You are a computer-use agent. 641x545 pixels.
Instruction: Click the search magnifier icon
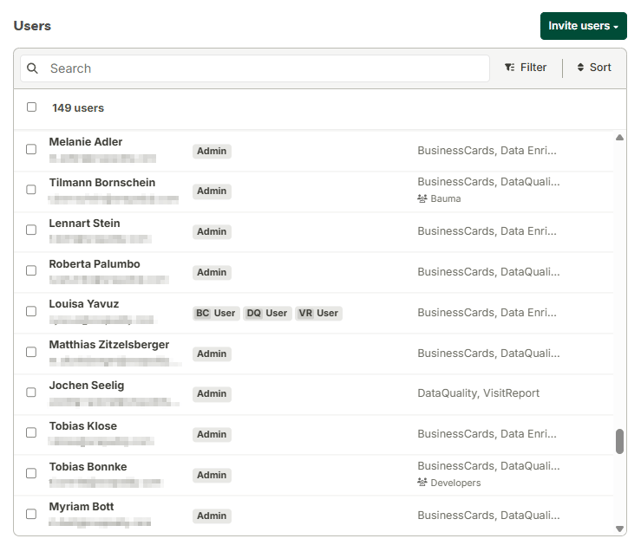[x=32, y=68]
